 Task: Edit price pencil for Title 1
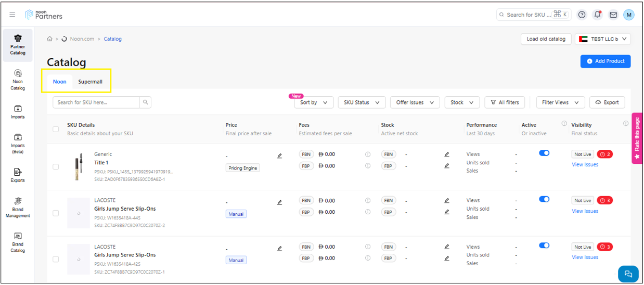(279, 156)
